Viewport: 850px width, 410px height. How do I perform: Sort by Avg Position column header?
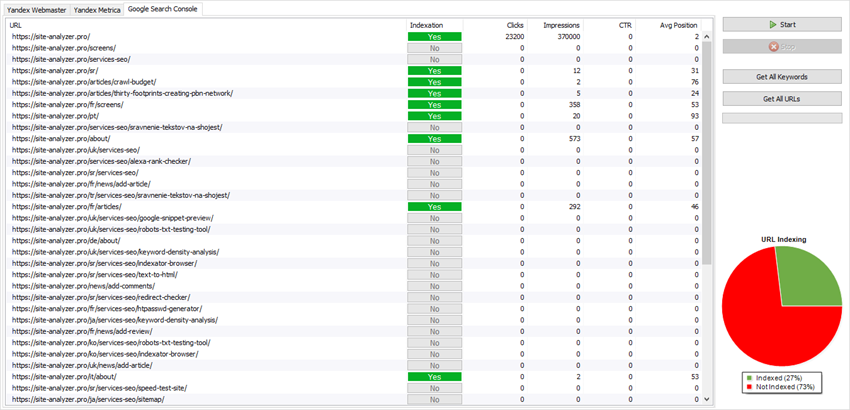point(668,25)
